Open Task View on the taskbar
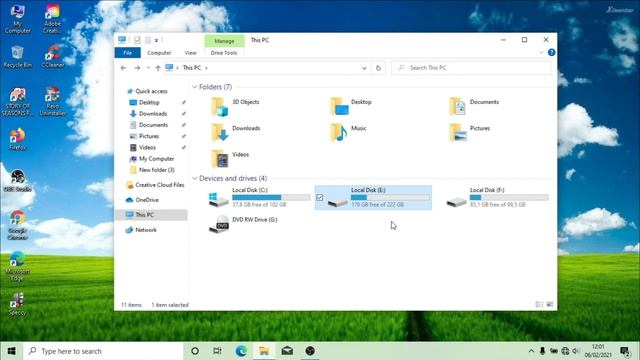 [x=217, y=351]
